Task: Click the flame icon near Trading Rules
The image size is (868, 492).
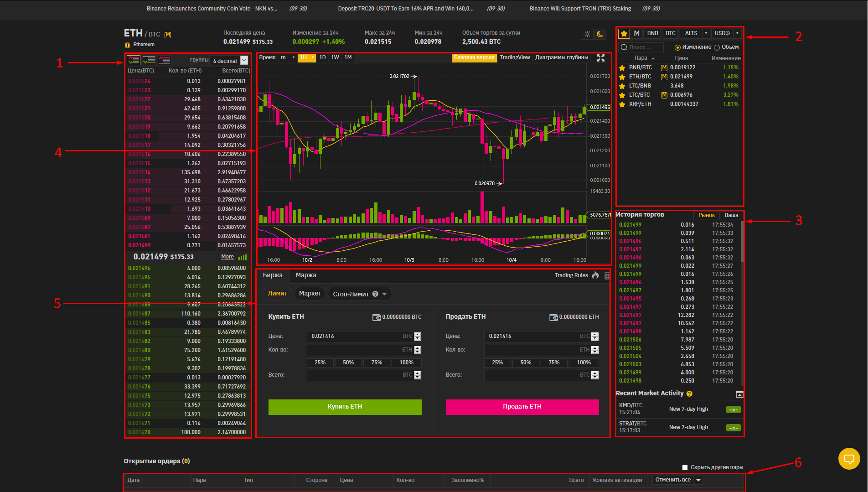Action: (x=595, y=275)
